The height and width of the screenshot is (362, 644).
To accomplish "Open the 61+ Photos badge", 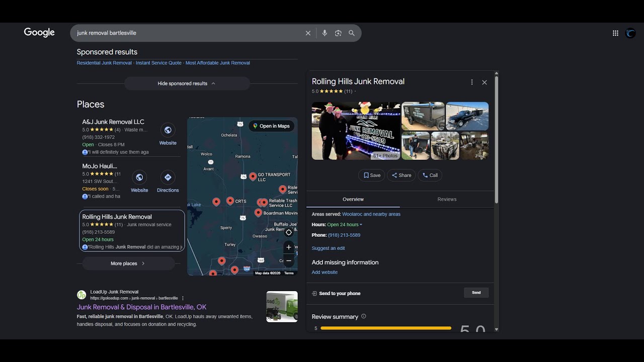I will (x=385, y=156).
